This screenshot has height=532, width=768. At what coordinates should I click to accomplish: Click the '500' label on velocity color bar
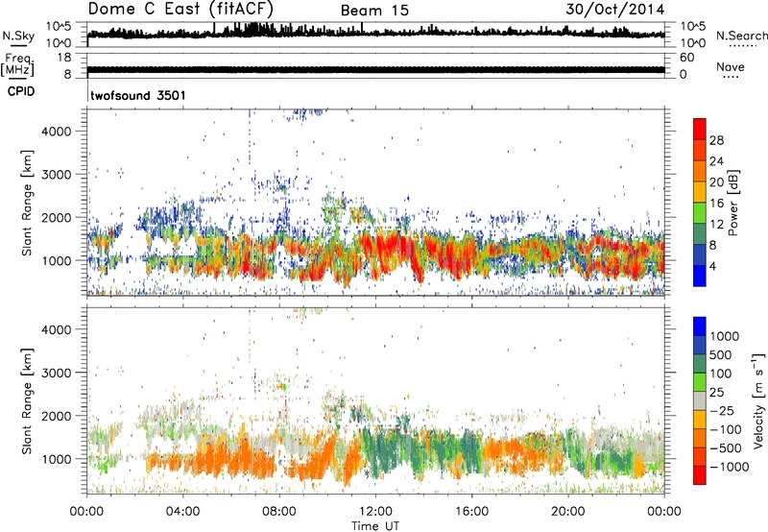[720, 355]
